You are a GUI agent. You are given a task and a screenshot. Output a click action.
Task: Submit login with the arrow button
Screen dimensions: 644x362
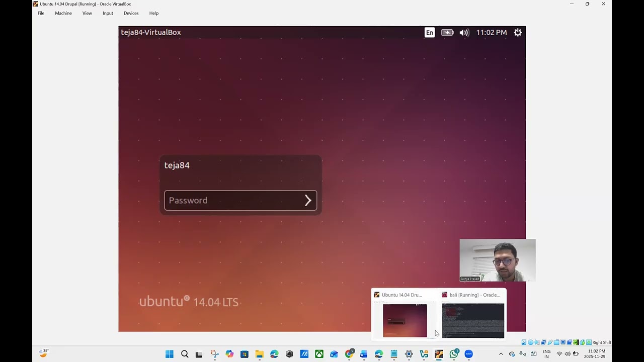308,200
